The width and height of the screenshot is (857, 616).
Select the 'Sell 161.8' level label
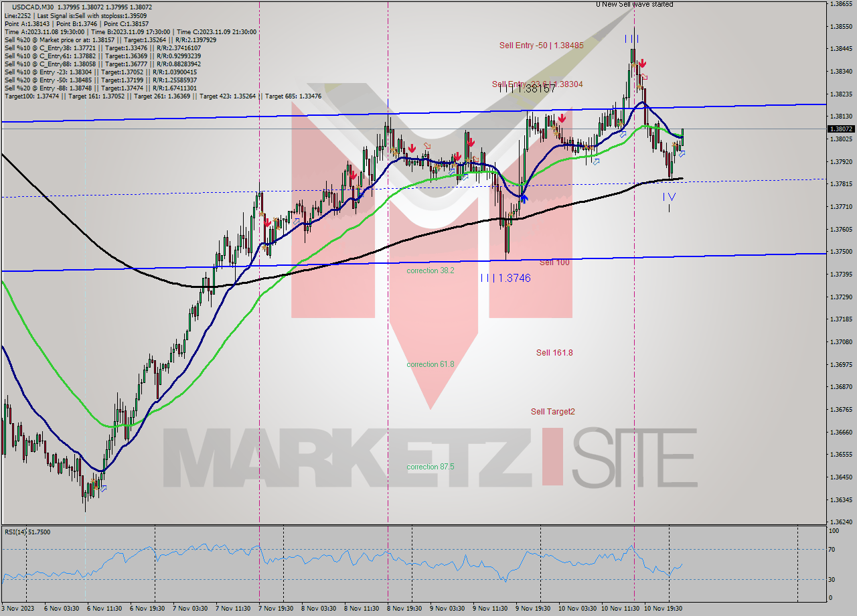click(x=554, y=353)
